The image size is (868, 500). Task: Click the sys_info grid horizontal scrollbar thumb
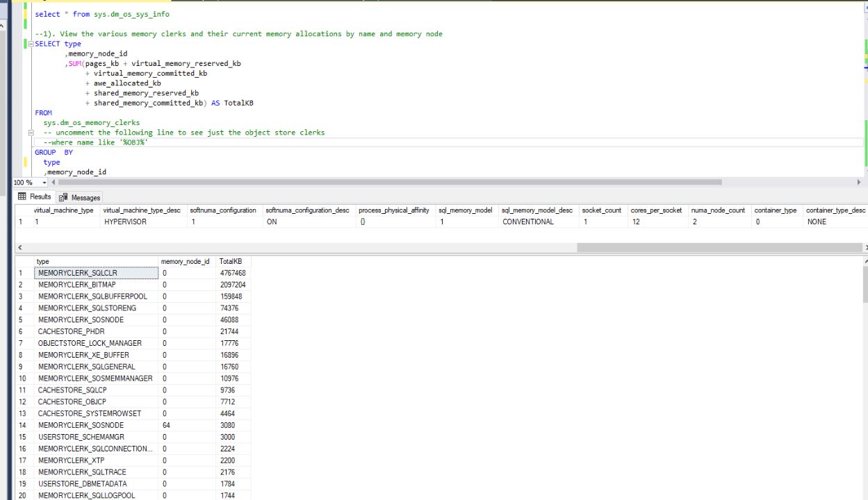719,247
